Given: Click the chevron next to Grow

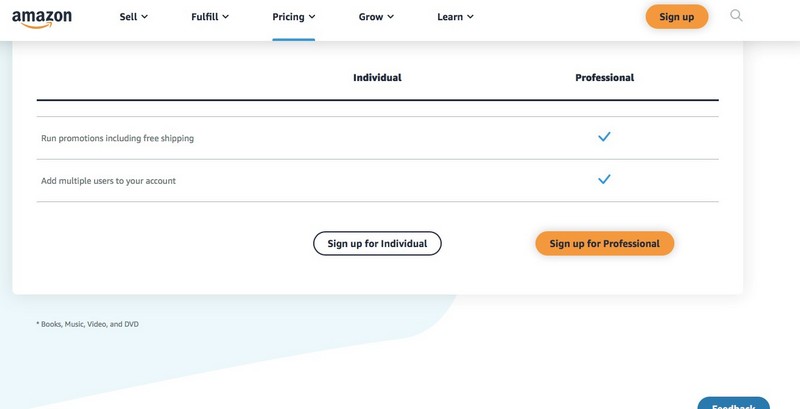Looking at the screenshot, I should tap(390, 17).
